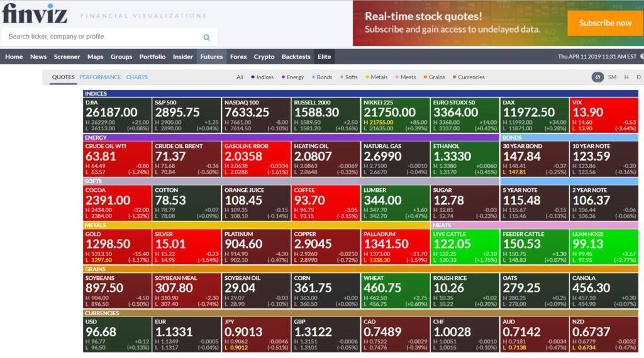Switch to the Charts tab

pyautogui.click(x=136, y=77)
